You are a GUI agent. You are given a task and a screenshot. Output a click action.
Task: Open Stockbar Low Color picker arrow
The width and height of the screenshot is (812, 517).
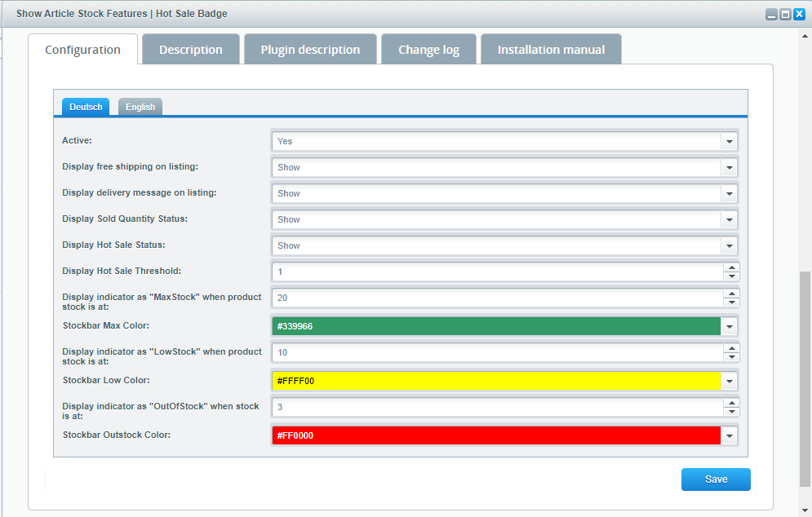point(729,381)
